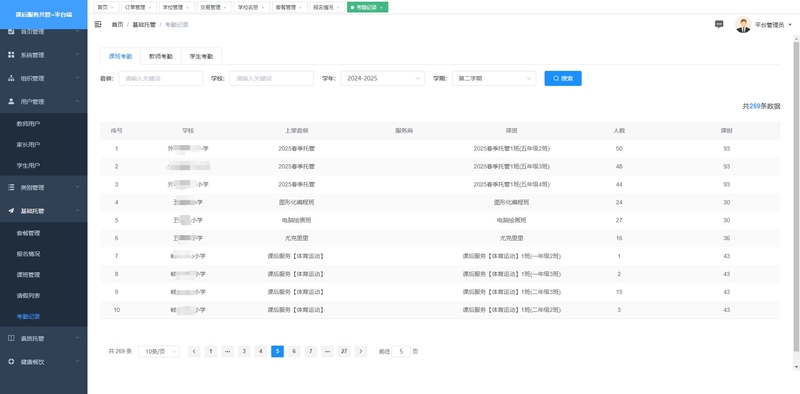Click the 类别管理 list icon
Screen dimensions: 800x394
pos(11,187)
